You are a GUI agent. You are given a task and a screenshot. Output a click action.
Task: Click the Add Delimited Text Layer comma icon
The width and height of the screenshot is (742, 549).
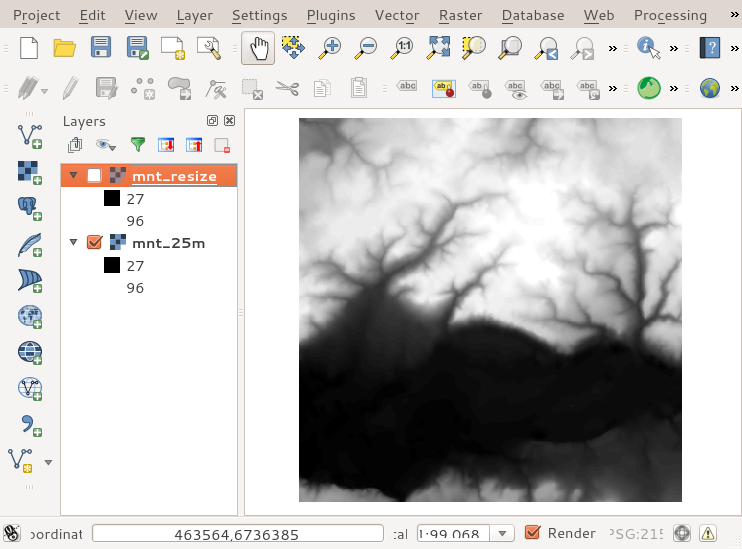[31, 425]
